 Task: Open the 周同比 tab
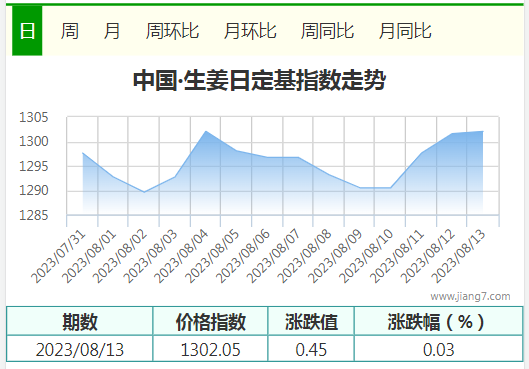tap(327, 31)
